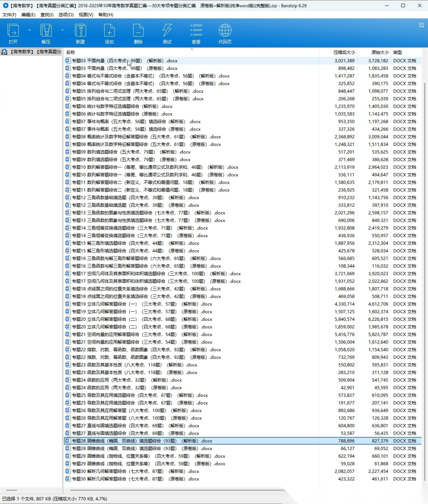Collapse sort arrow above the file list
The width and height of the screenshot is (428, 504).
click(x=192, y=49)
